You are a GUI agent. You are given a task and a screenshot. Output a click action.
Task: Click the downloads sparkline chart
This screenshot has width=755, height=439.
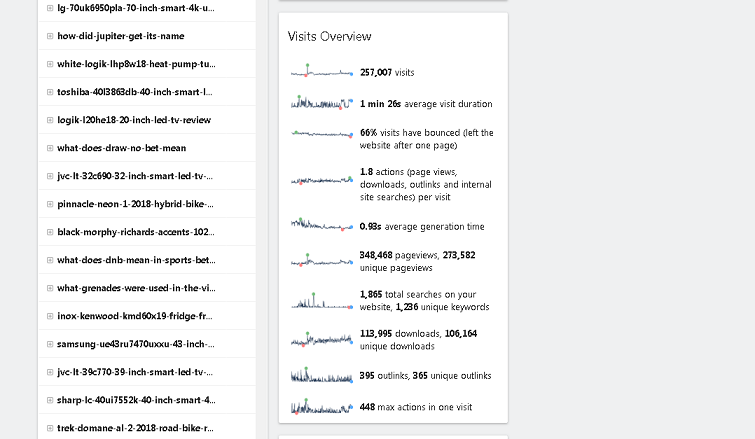[322, 340]
